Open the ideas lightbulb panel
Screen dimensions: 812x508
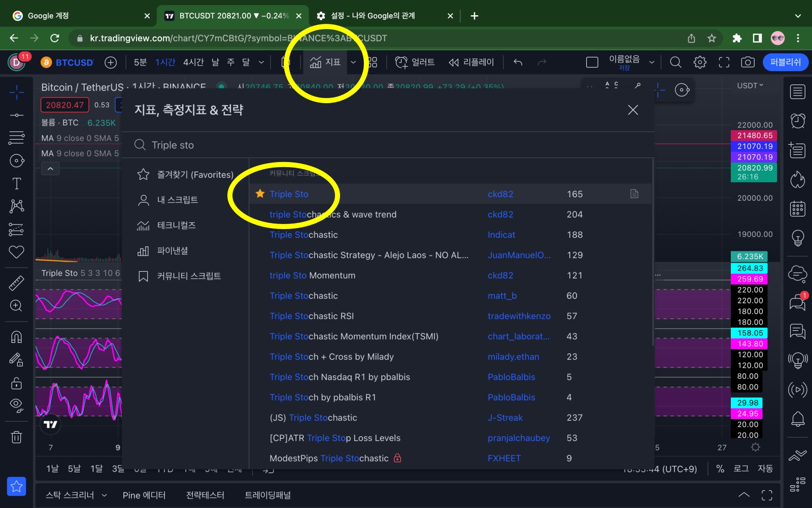click(797, 237)
